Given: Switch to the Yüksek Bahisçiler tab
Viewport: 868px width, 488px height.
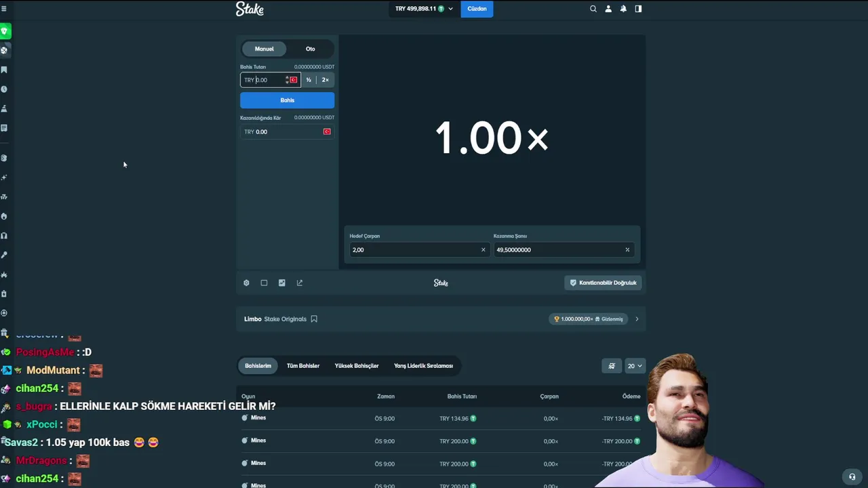Looking at the screenshot, I should coord(357,365).
